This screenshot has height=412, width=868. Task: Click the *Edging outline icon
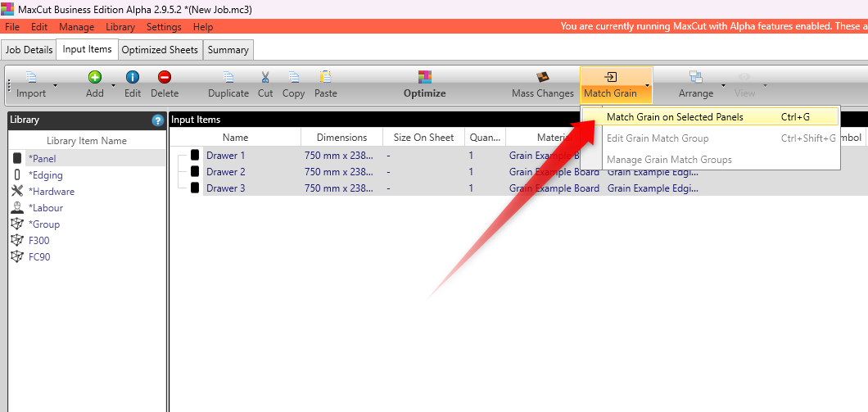pos(17,175)
